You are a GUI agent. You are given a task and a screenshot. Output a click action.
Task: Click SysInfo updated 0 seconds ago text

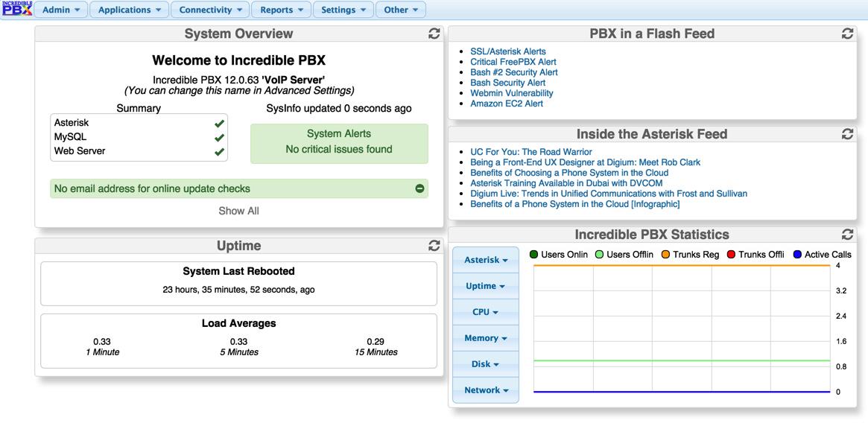(339, 109)
